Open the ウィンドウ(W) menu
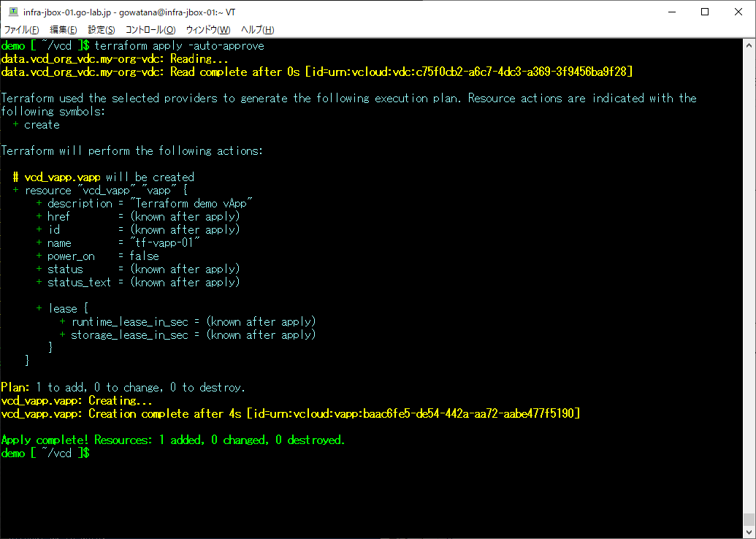The height and width of the screenshot is (539, 756). (208, 30)
